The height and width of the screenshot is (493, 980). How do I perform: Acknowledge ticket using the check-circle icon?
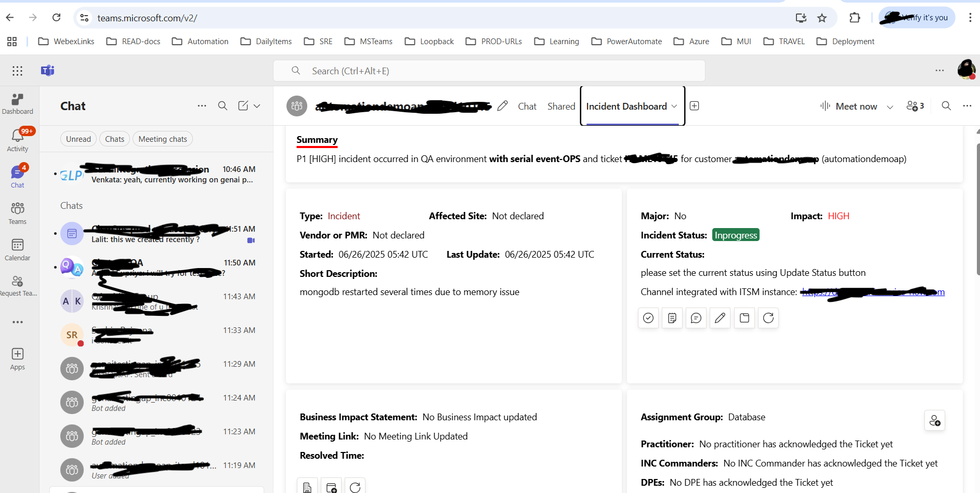point(648,318)
